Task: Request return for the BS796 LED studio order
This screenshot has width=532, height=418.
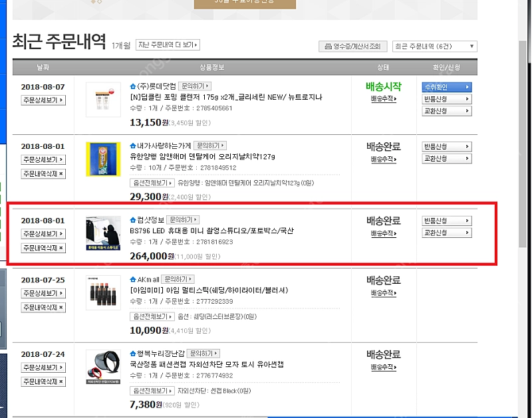Action: coord(446,221)
